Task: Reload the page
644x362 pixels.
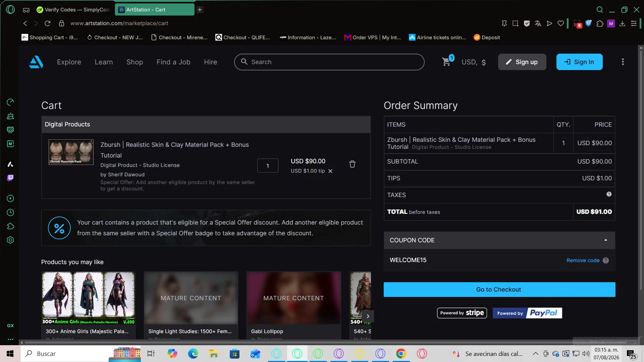Action: (48, 23)
